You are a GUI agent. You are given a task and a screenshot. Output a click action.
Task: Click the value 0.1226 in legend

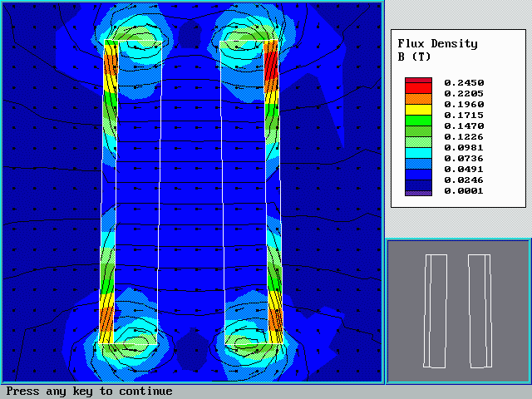tap(464, 137)
